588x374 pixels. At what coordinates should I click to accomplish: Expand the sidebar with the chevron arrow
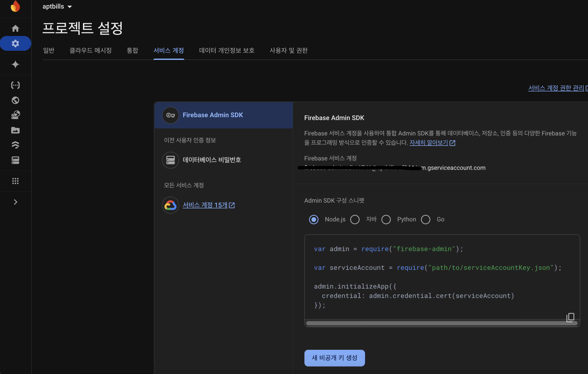(15, 202)
